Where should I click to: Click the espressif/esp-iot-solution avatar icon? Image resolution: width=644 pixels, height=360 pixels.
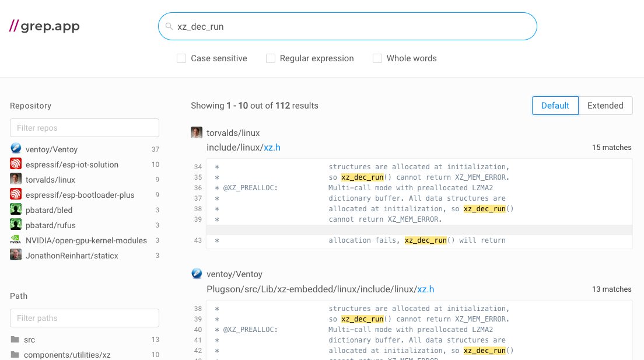click(x=16, y=163)
